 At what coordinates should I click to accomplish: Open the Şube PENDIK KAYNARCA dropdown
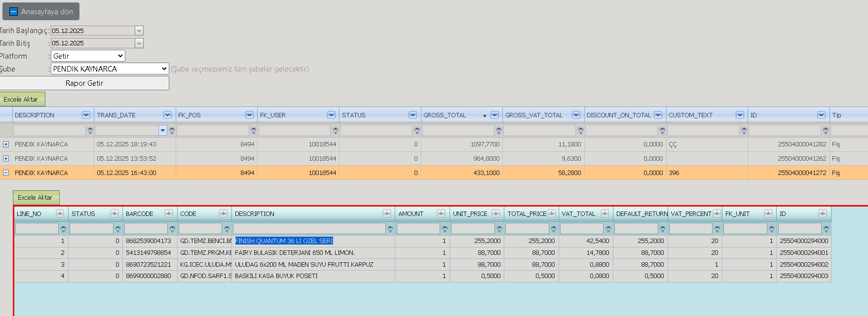(x=110, y=69)
